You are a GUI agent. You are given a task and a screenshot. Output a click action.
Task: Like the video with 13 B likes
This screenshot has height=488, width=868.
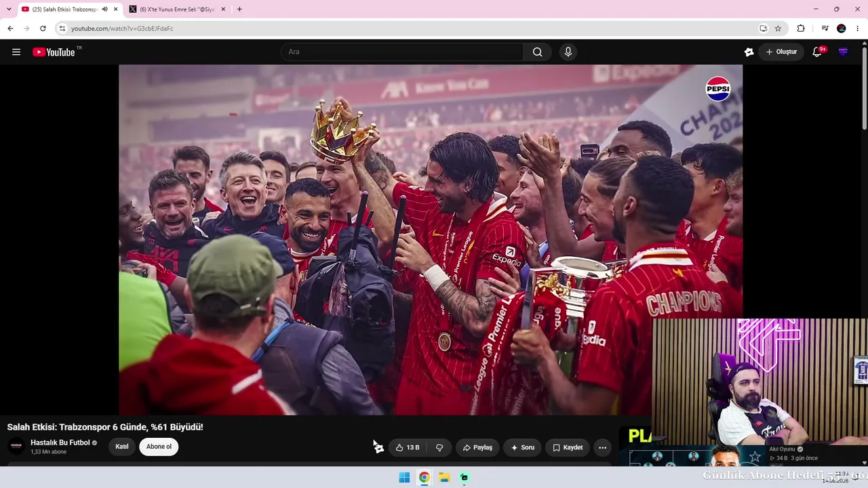click(407, 447)
